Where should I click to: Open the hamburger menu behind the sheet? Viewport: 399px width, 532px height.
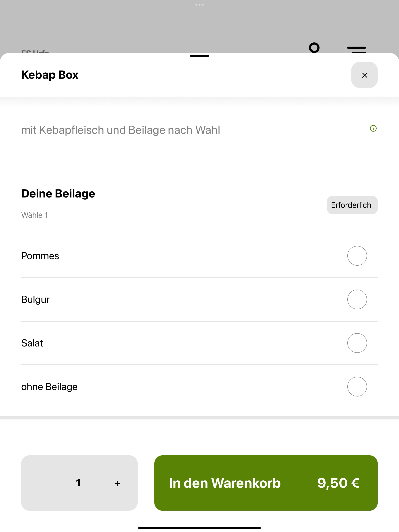pyautogui.click(x=356, y=49)
